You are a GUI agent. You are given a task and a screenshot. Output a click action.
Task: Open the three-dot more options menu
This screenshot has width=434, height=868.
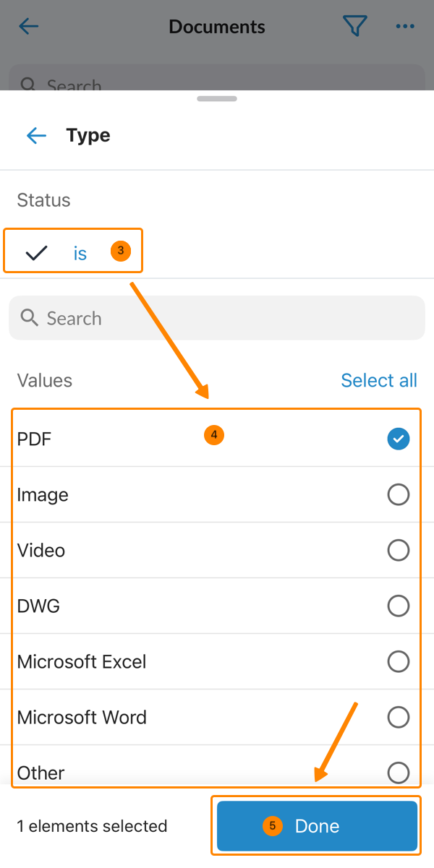(405, 27)
